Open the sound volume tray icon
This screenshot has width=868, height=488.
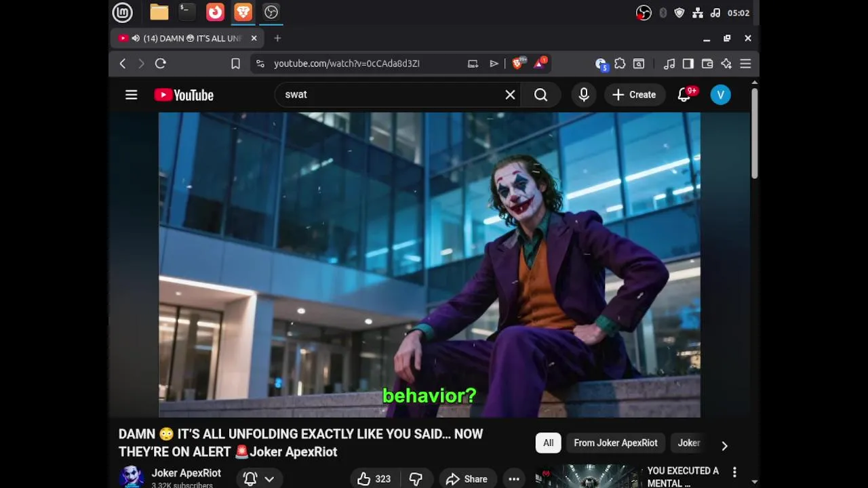point(715,13)
